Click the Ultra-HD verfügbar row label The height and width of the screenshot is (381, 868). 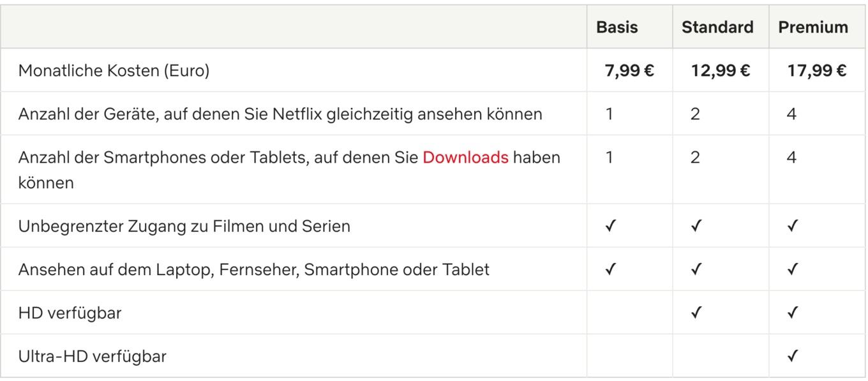92,356
